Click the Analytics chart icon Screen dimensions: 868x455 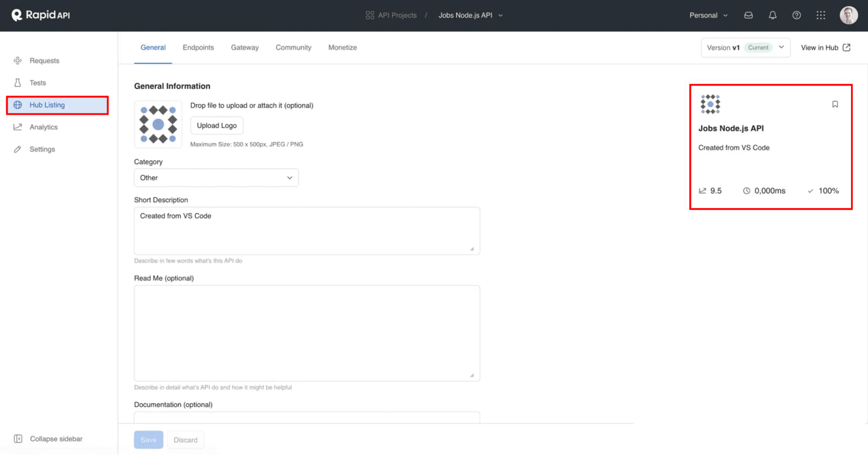pyautogui.click(x=18, y=127)
